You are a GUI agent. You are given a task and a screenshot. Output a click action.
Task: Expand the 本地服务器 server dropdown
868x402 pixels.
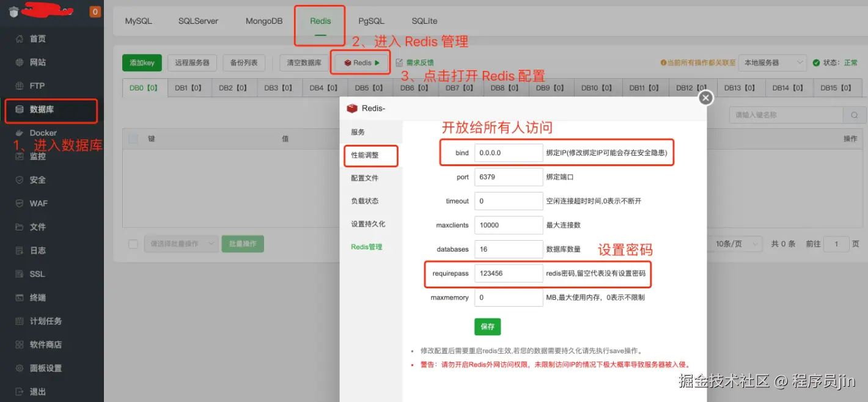point(773,62)
